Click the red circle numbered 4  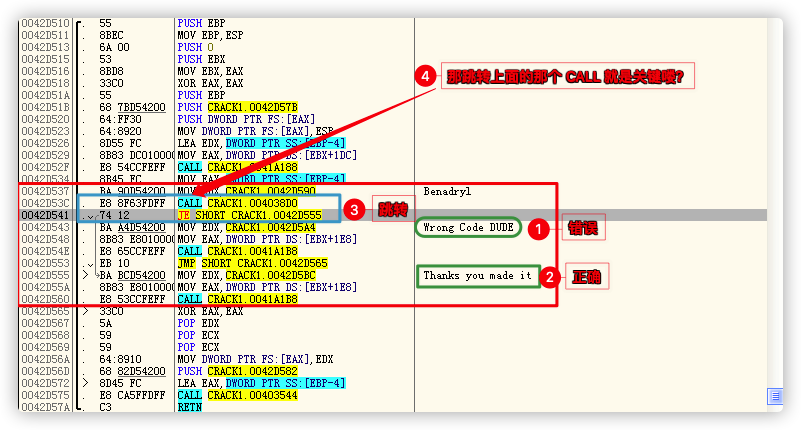pyautogui.click(x=423, y=77)
